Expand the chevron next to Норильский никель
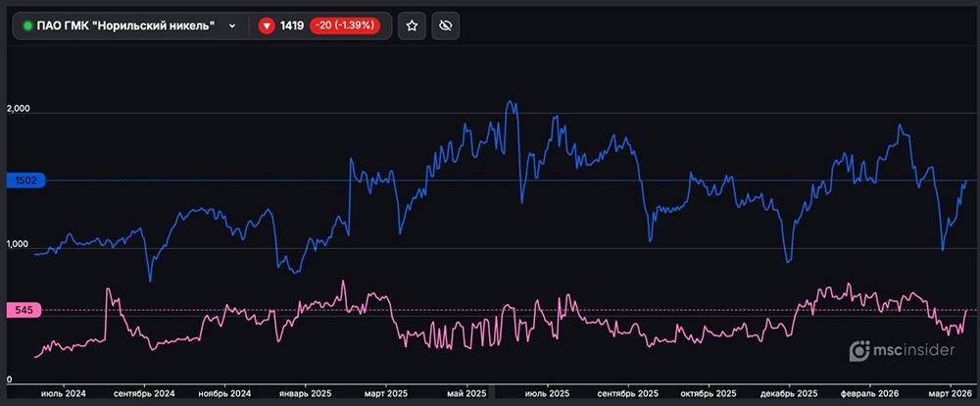The width and height of the screenshot is (980, 406). click(232, 26)
